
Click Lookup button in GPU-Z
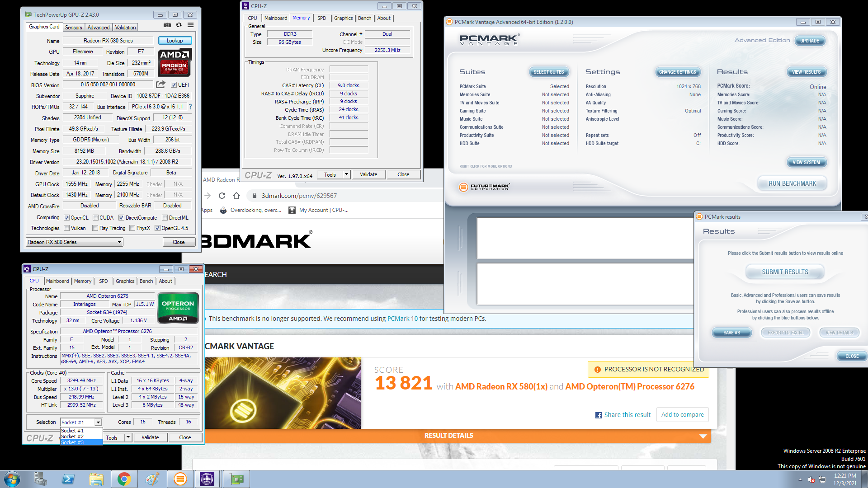[175, 41]
